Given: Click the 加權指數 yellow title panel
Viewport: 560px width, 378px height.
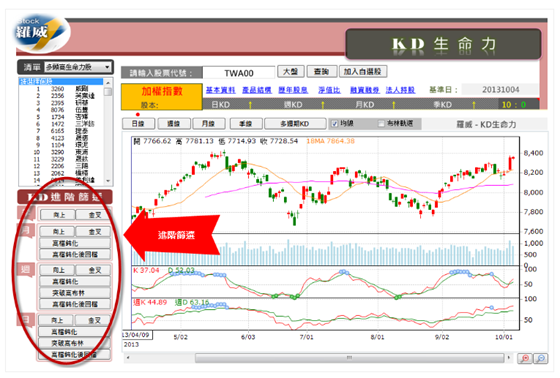Looking at the screenshot, I should (162, 96).
